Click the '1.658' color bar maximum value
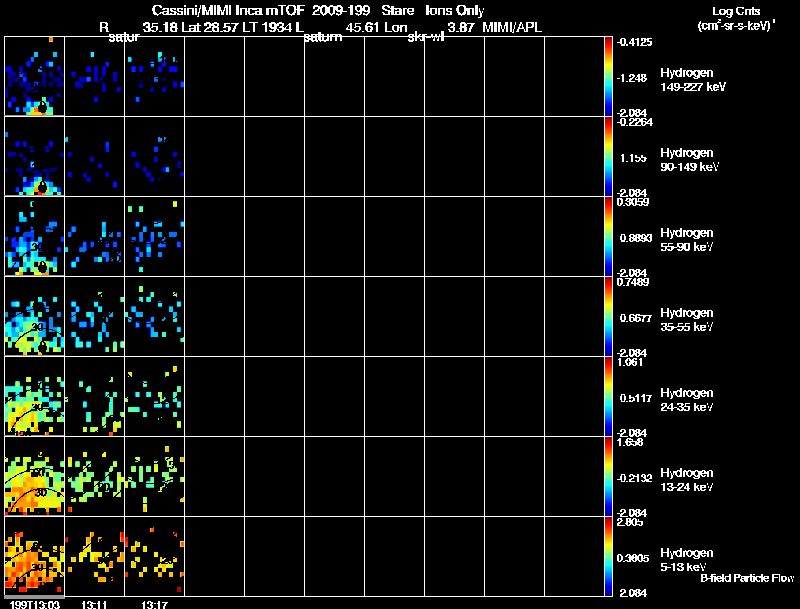 point(631,442)
